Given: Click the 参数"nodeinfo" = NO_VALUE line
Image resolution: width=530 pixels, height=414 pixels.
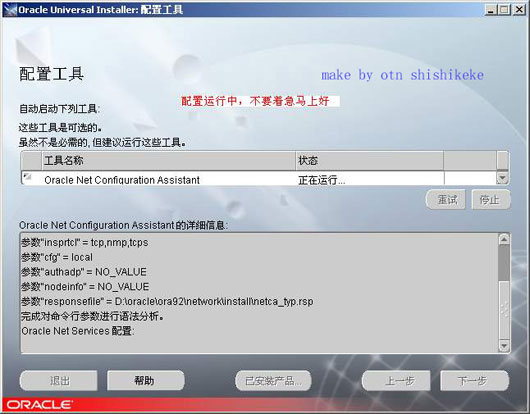Looking at the screenshot, I should click(85, 287).
